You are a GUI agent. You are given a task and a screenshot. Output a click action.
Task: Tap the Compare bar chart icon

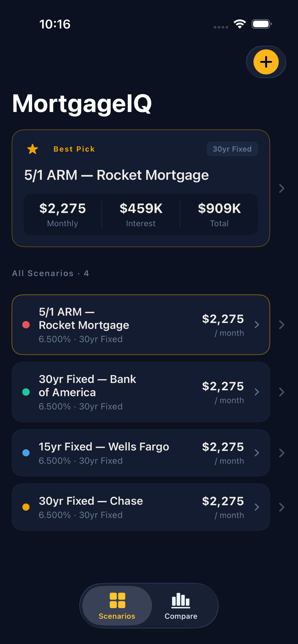(181, 600)
